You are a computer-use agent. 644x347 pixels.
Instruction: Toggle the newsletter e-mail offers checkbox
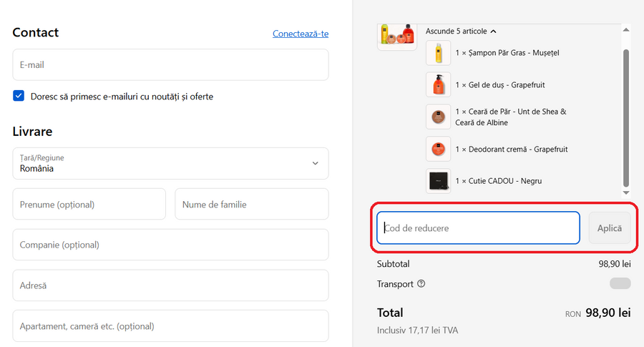click(x=19, y=96)
